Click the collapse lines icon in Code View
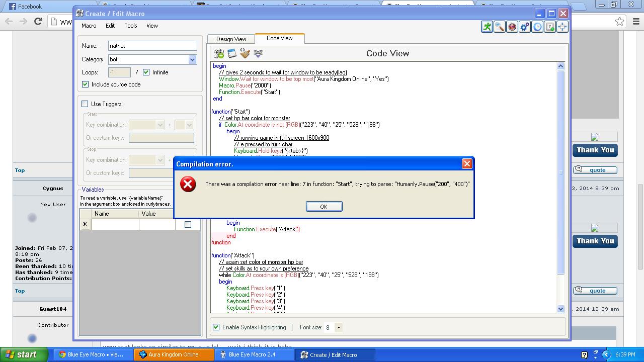644x362 pixels. [258, 53]
